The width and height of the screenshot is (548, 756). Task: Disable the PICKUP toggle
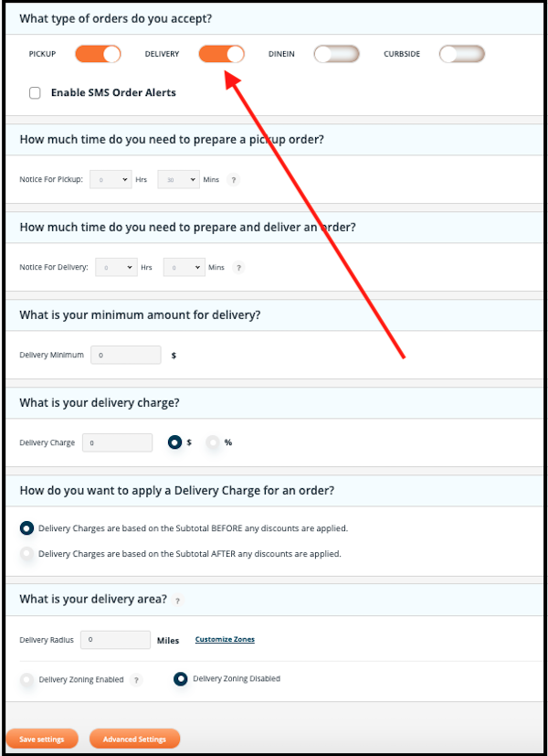(97, 54)
